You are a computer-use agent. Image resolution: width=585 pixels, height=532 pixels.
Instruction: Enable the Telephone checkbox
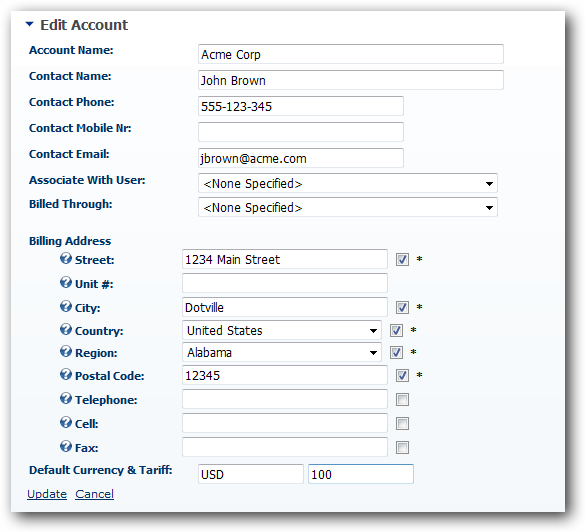[x=402, y=400]
